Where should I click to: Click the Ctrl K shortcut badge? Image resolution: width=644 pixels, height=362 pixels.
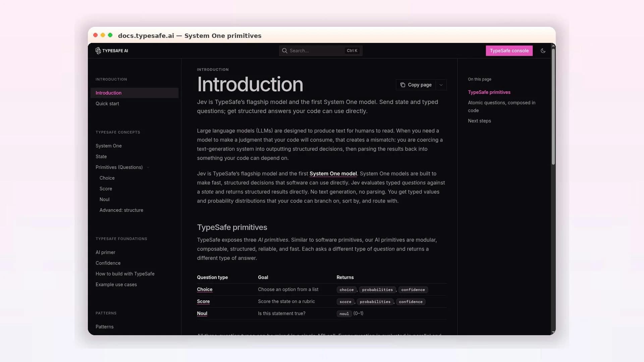pos(352,51)
